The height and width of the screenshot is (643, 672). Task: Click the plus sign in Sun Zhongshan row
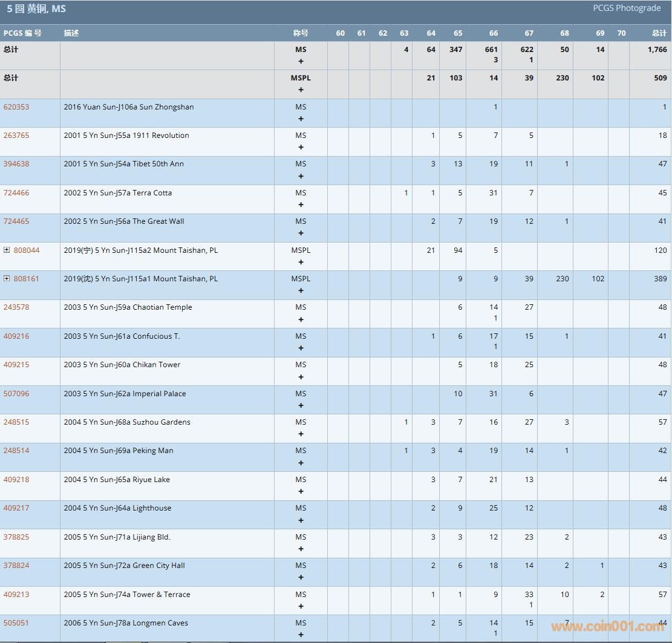(x=301, y=119)
